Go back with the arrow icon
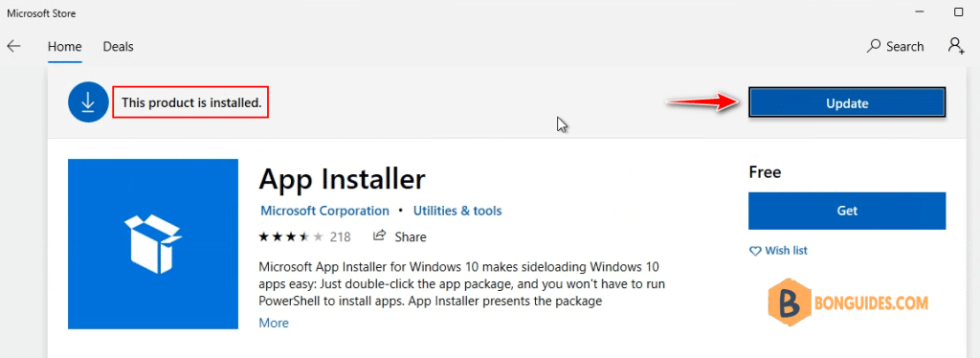 (x=13, y=46)
